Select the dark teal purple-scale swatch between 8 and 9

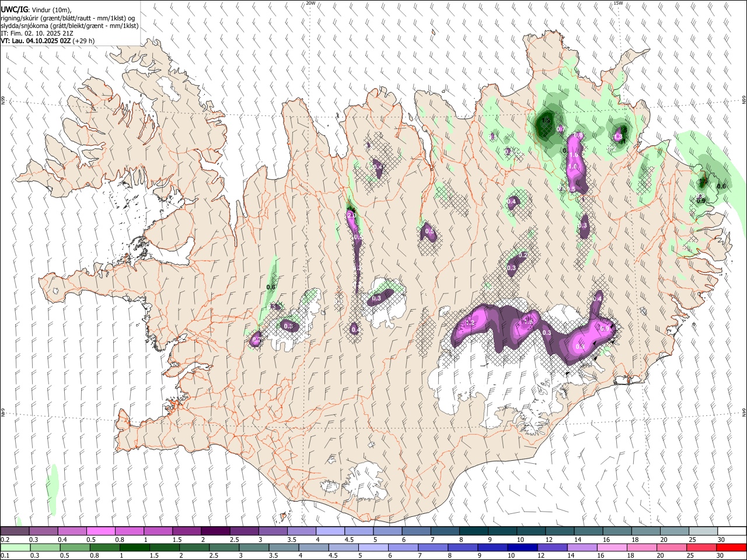474,531
